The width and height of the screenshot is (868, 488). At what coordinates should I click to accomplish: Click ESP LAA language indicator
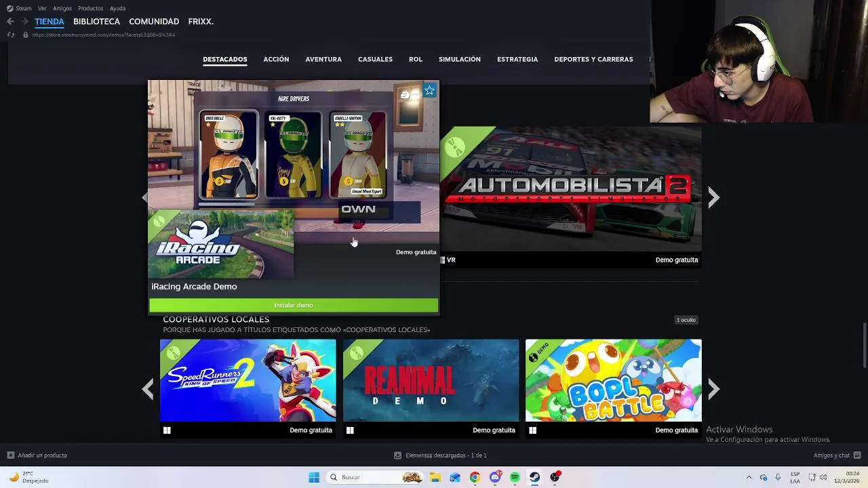coord(795,477)
